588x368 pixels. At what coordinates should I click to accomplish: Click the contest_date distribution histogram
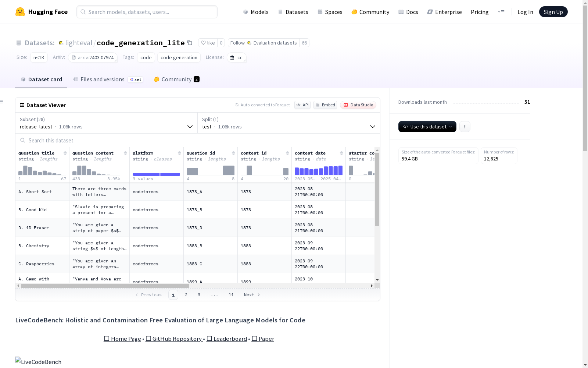(319, 170)
